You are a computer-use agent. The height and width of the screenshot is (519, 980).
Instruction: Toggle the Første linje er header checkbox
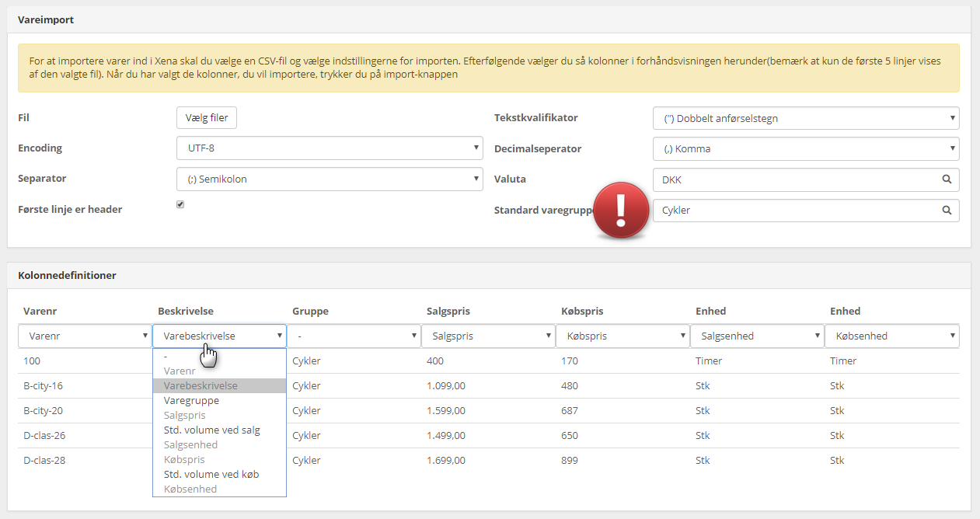click(180, 204)
